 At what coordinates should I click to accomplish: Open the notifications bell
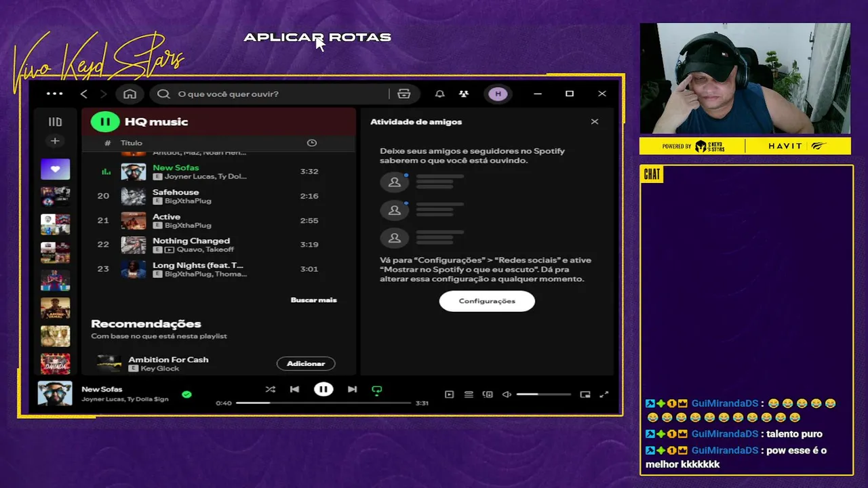[x=439, y=94]
